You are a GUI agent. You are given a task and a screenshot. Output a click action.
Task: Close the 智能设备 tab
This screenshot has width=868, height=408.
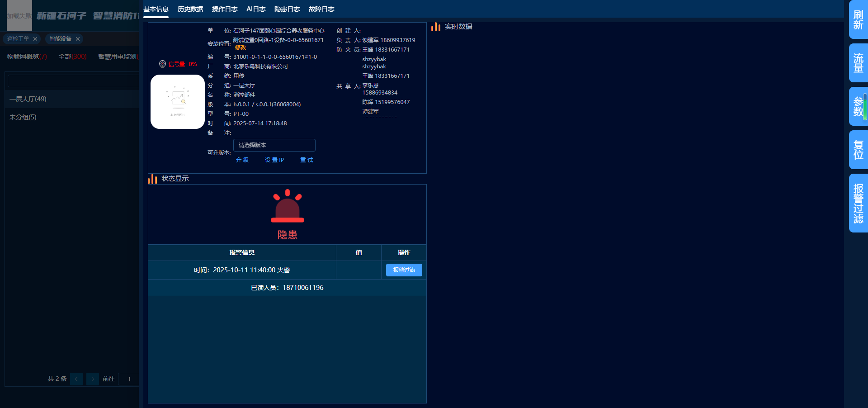click(78, 39)
